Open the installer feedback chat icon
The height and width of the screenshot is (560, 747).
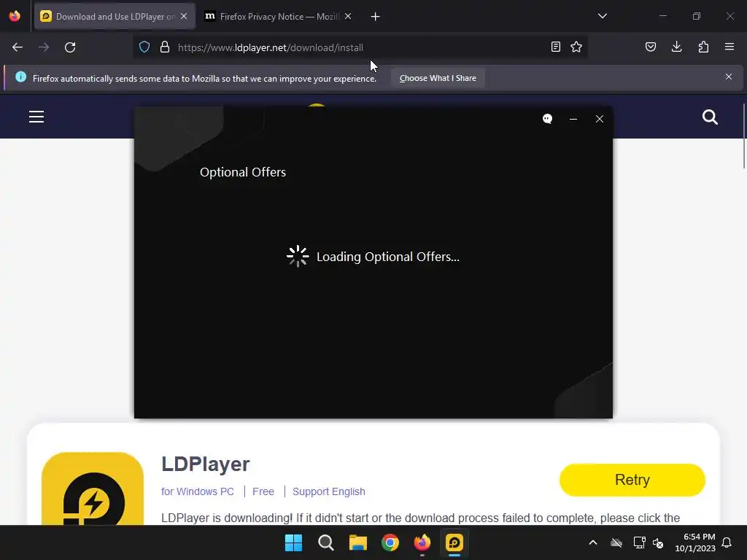point(547,119)
